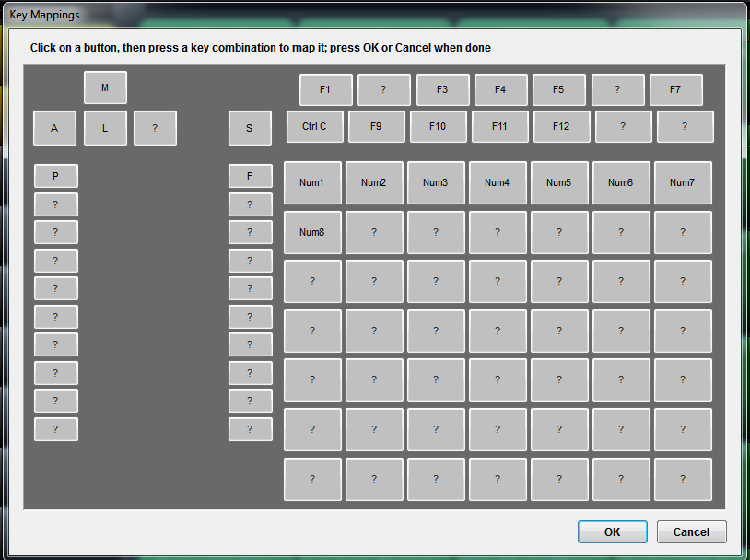
Task: Select the F mapping button
Action: click(250, 176)
